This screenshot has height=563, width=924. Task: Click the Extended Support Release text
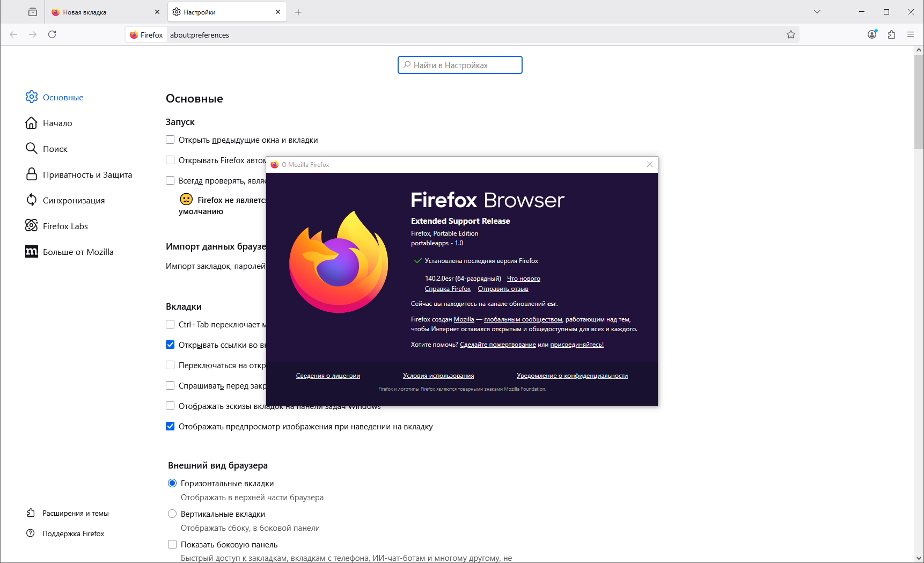tap(460, 221)
